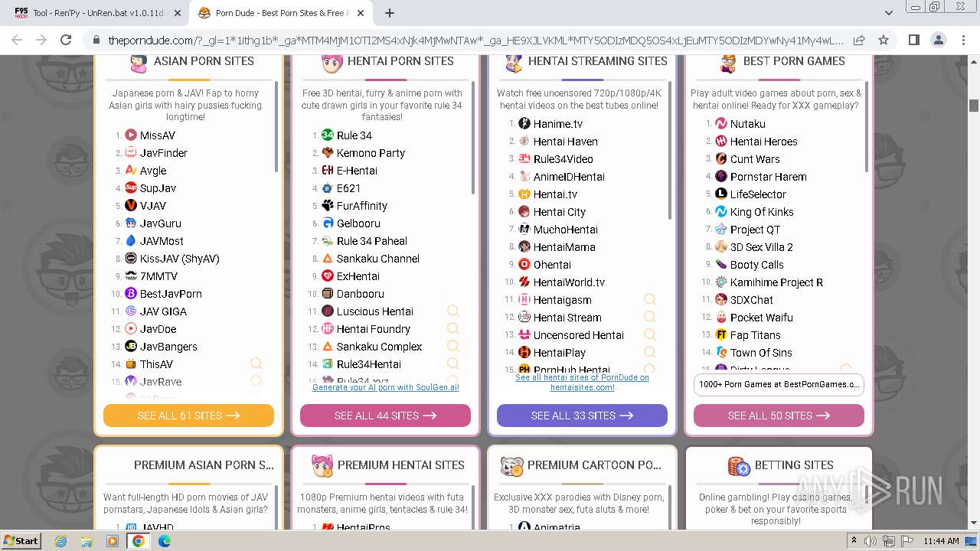Open the JavFinder listing

pos(164,153)
